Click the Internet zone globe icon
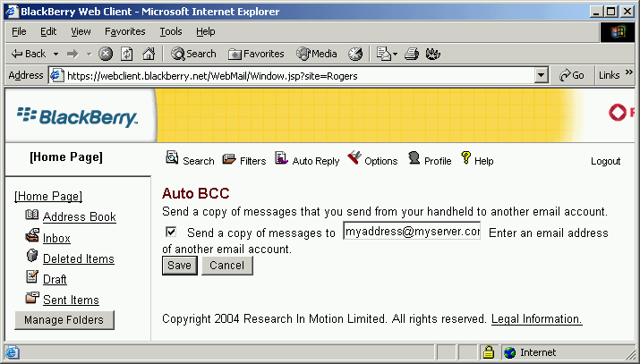Viewport: 640px width, 364px height. (510, 352)
